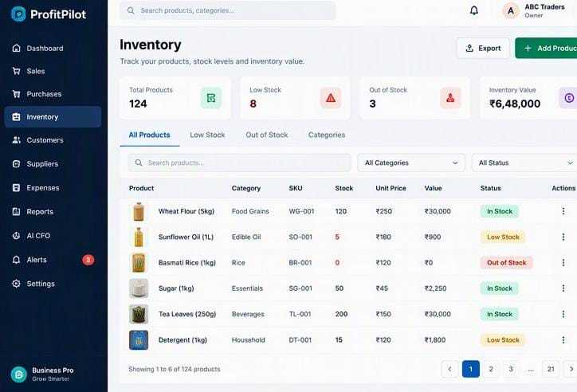
Task: Click the Sunflower Oil product thumbnail
Action: 139,237
